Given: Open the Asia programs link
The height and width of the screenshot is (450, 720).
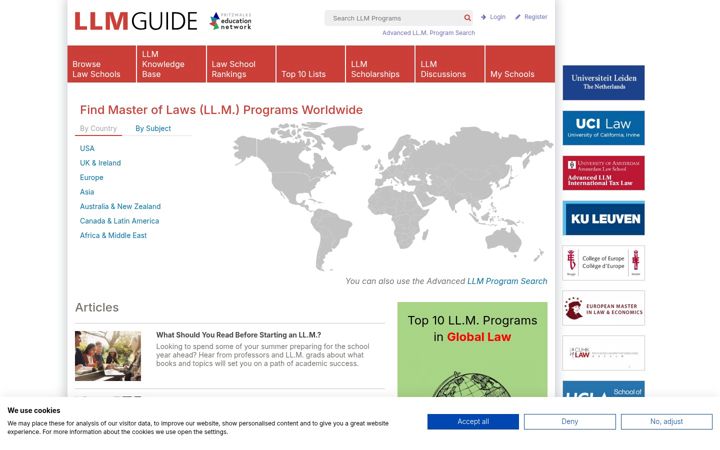Looking at the screenshot, I should coord(87,192).
